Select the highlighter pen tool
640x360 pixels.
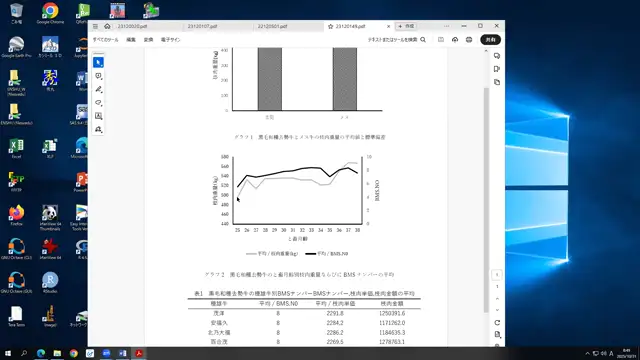click(98, 89)
